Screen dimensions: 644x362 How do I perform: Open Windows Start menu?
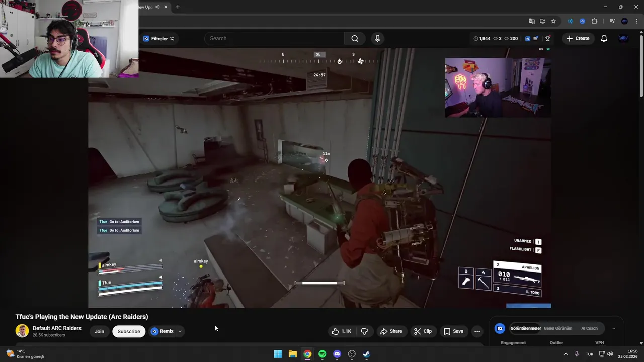pyautogui.click(x=278, y=354)
